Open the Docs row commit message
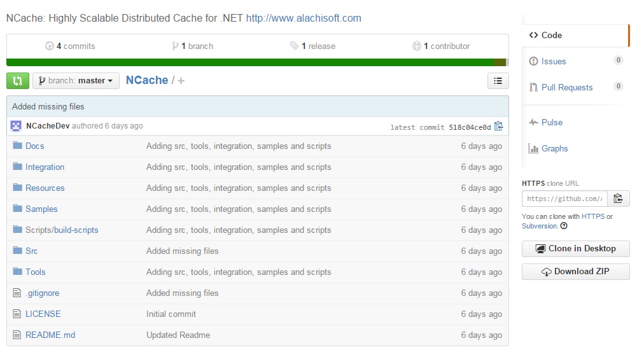This screenshot has width=644, height=350. pos(239,146)
